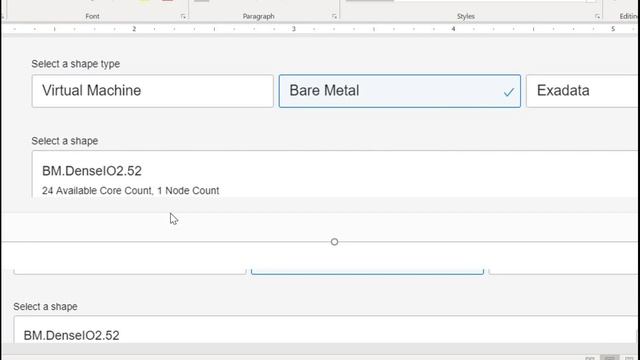This screenshot has width=640, height=360.
Task: Click the 'Paragraph' ribbon group label
Action: point(258,16)
